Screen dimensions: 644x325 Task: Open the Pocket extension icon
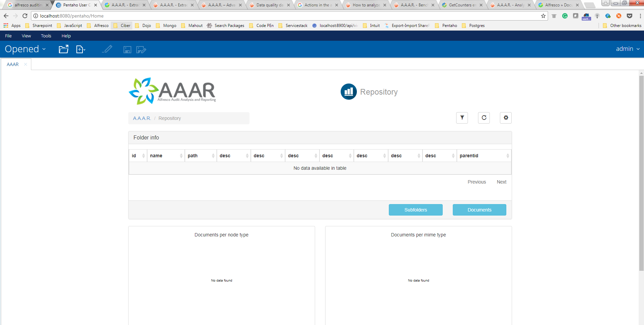[x=630, y=16]
